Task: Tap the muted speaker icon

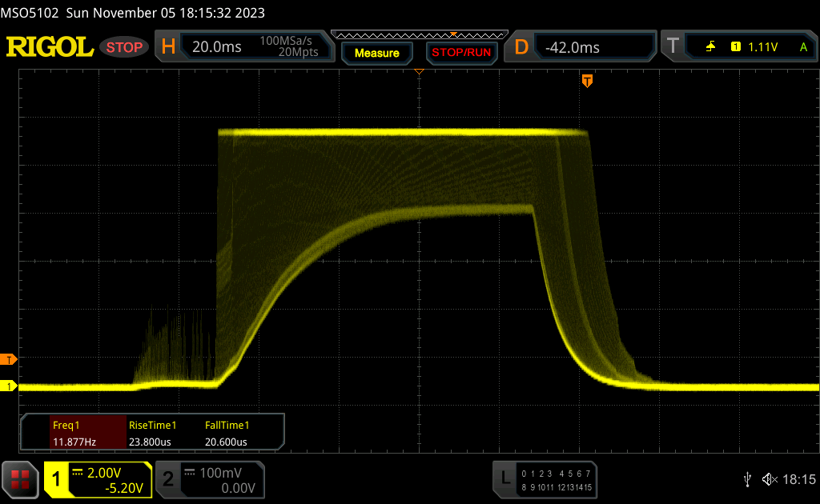Action: pos(770,479)
